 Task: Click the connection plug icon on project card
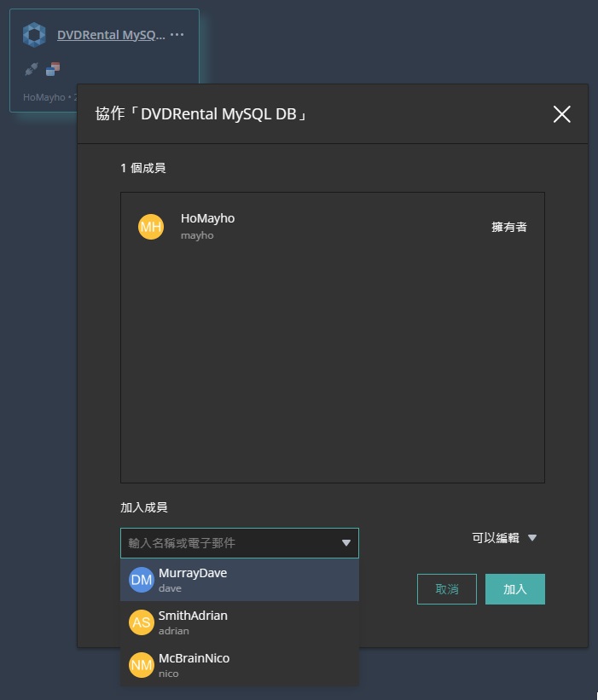(x=32, y=69)
